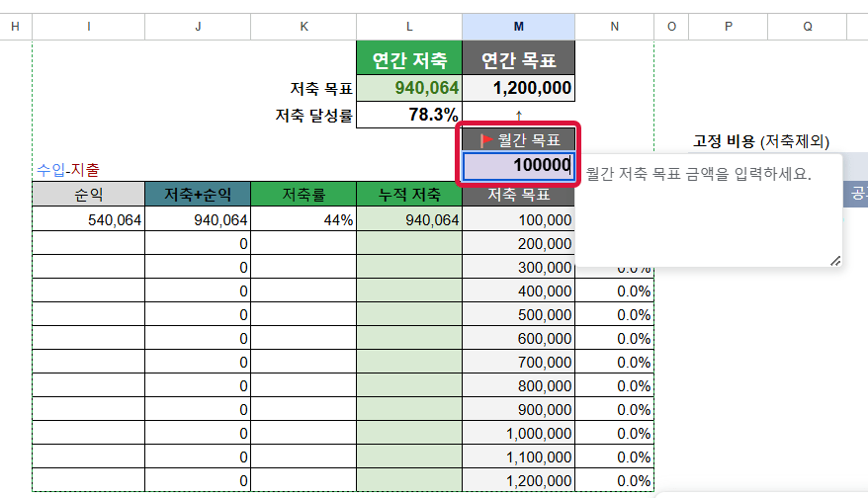
Task: Select column K header
Action: [304, 27]
